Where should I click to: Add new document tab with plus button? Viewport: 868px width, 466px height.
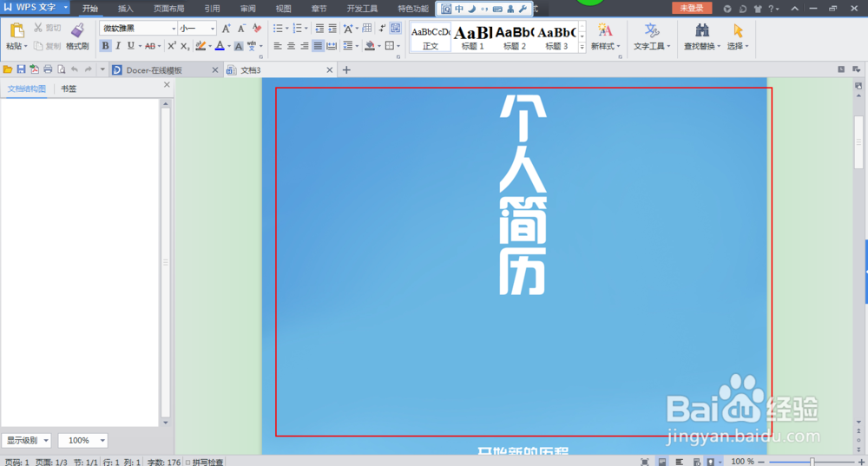(346, 69)
